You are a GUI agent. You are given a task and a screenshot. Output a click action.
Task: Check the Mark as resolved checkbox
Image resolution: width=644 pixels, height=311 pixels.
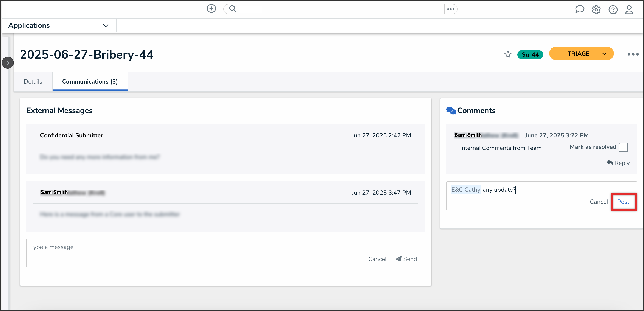[623, 147]
